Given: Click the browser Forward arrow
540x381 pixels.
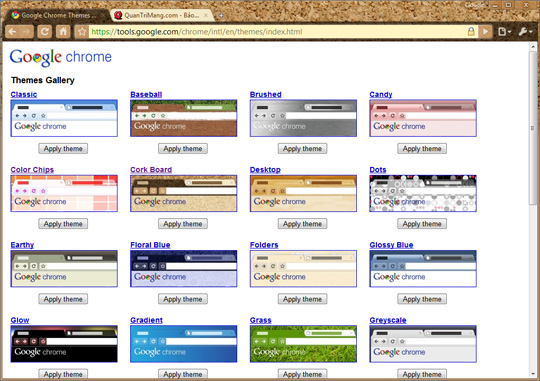Looking at the screenshot, I should 26,32.
